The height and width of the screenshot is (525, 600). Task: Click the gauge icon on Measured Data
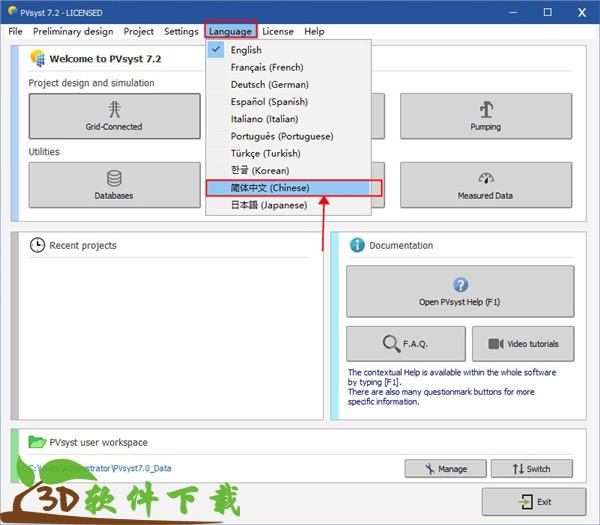(x=486, y=178)
